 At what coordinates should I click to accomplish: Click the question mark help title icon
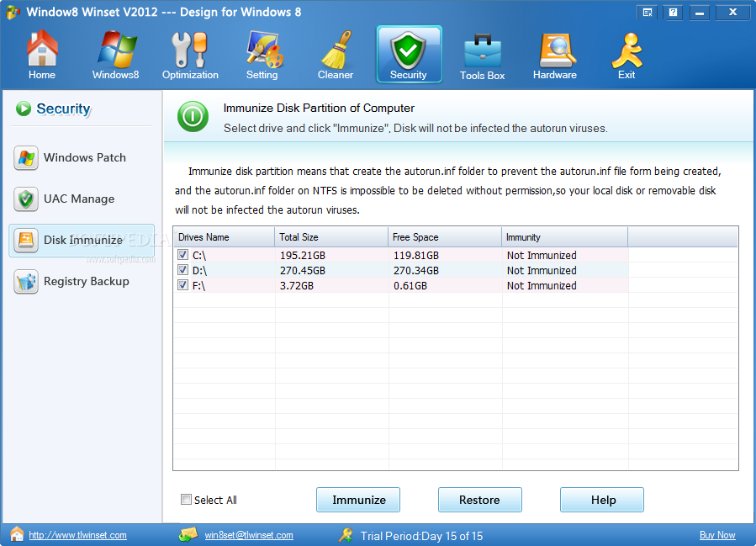673,13
